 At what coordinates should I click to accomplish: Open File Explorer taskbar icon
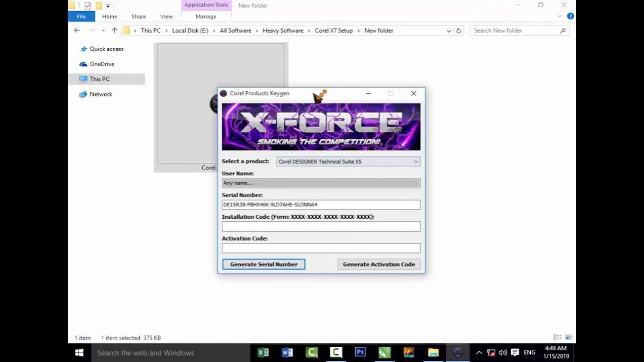click(433, 352)
